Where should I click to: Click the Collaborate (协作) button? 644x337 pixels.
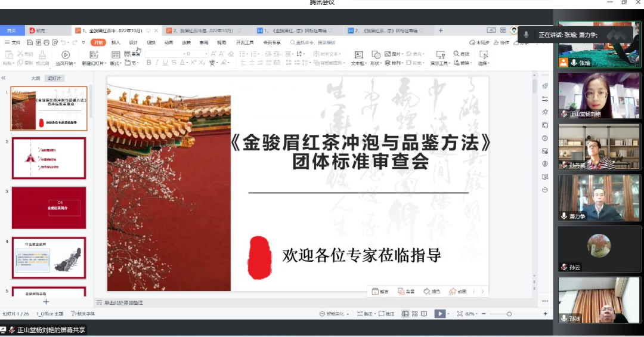point(501,42)
